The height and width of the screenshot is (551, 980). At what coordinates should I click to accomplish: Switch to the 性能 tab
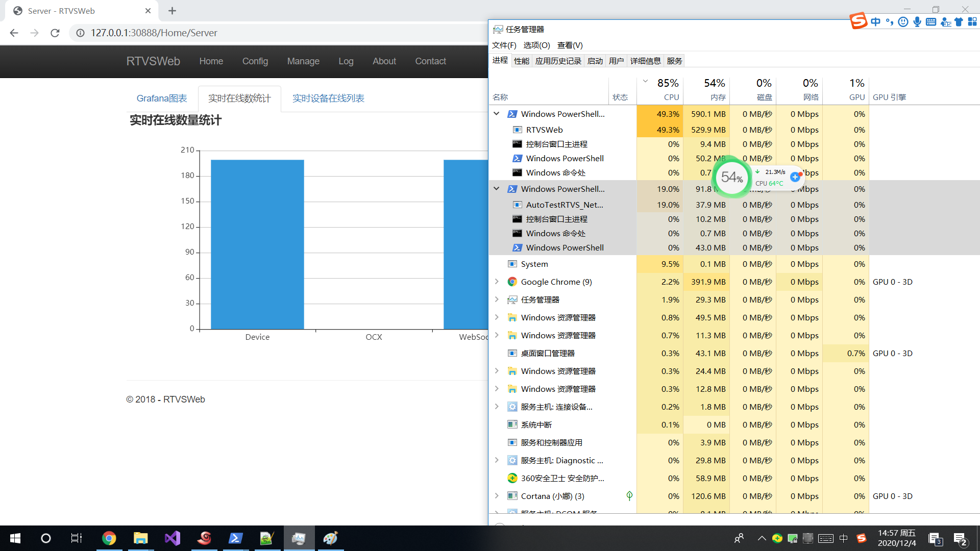pyautogui.click(x=521, y=61)
